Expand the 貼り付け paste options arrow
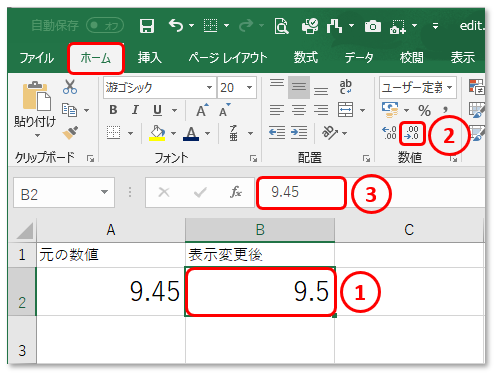 (x=37, y=136)
